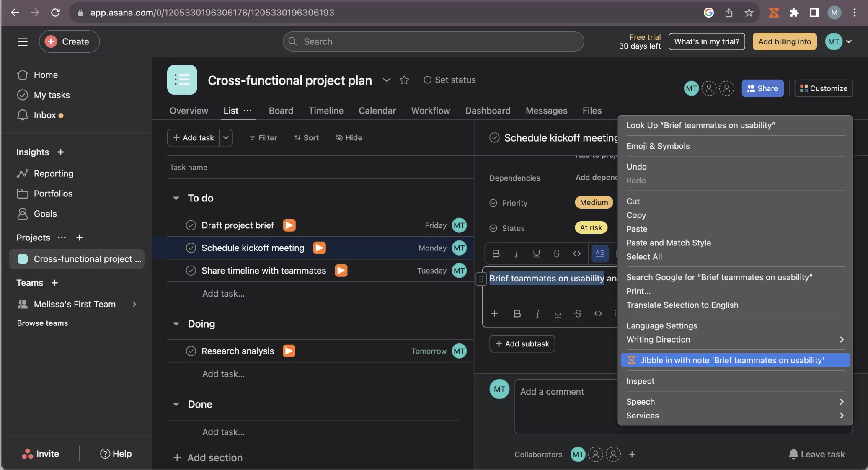
Task: Click the project list icon tile
Action: pos(182,80)
